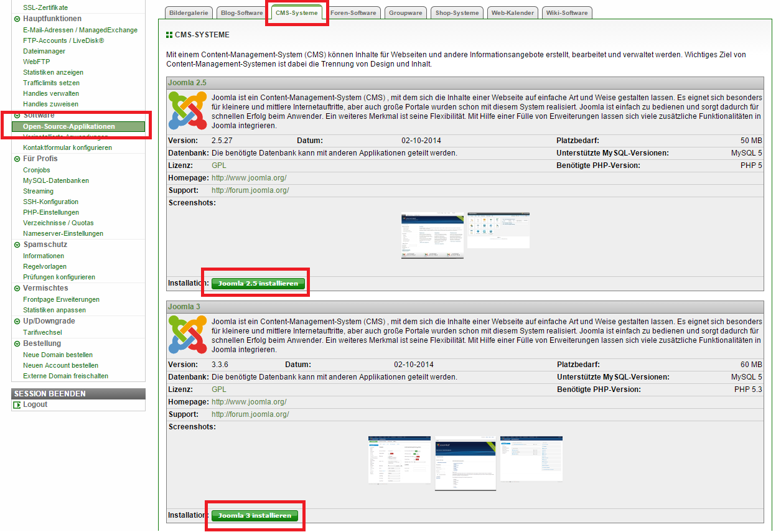
Task: Open Regelvorlagen link
Action: pyautogui.click(x=45, y=266)
